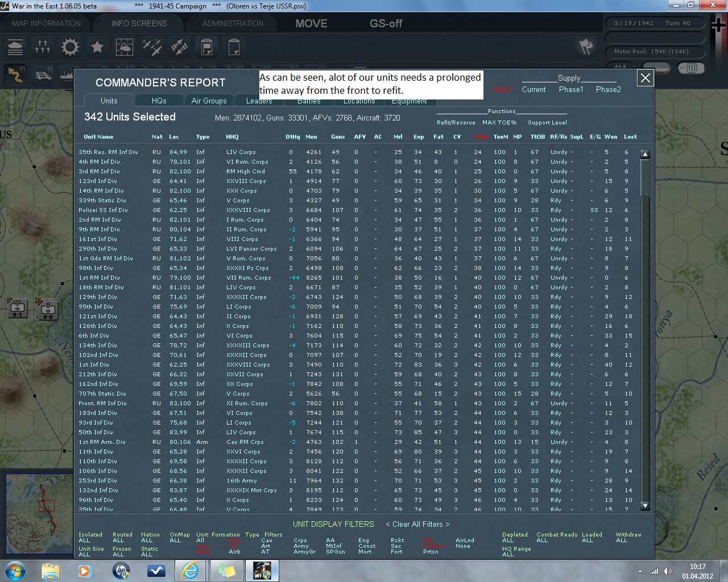
Task: Click the 0-0 unit counter on map
Action: [48, 309]
